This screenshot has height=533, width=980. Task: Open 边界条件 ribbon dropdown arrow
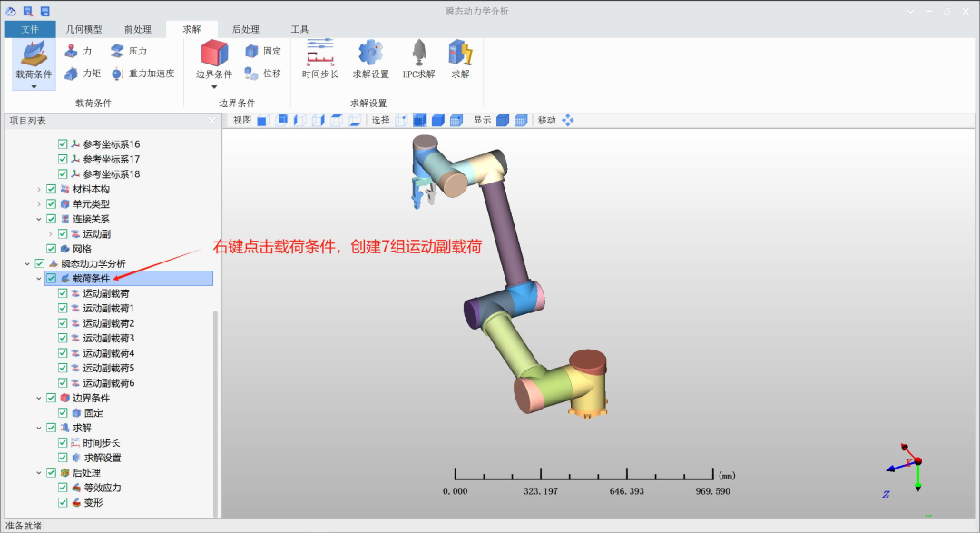pyautogui.click(x=214, y=87)
